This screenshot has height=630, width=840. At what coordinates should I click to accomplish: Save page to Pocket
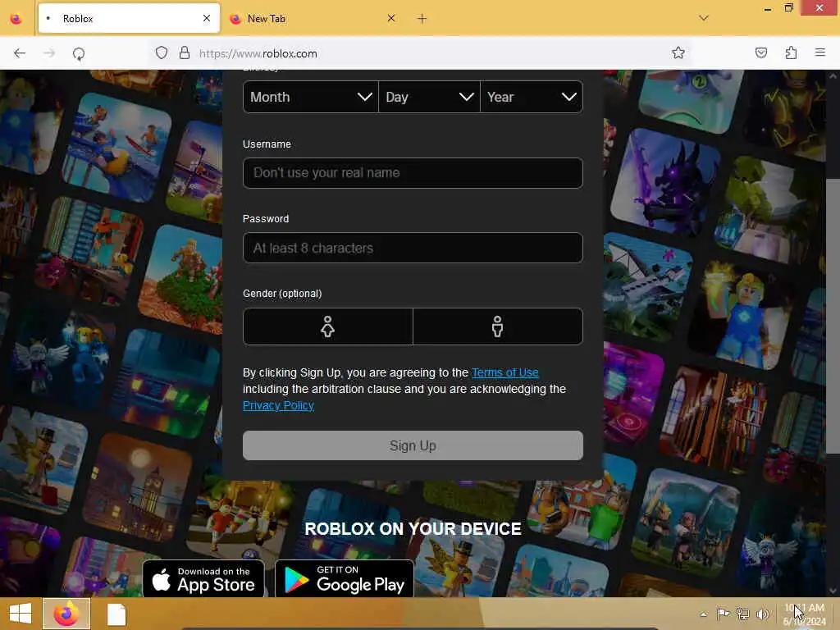click(x=760, y=52)
